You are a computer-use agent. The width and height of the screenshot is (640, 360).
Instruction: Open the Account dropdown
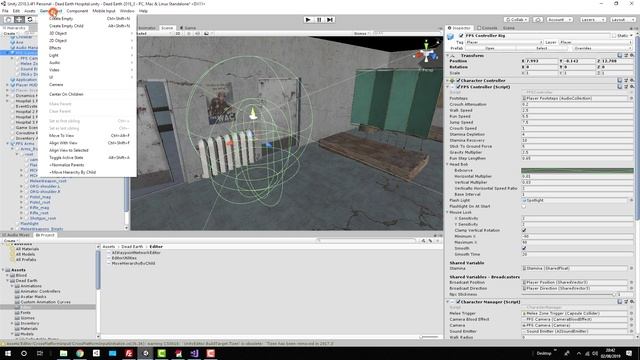560,20
